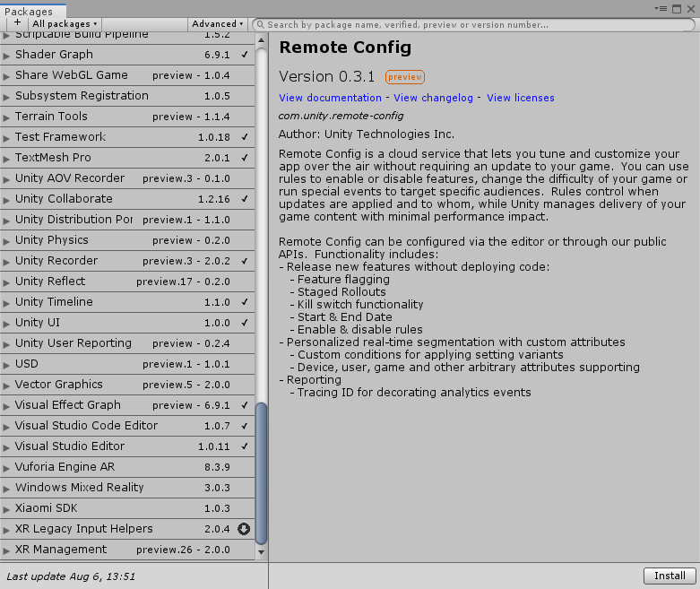Click Author: Unity Technologies Inc. text
Viewport: 700px width, 589px height.
click(367, 134)
